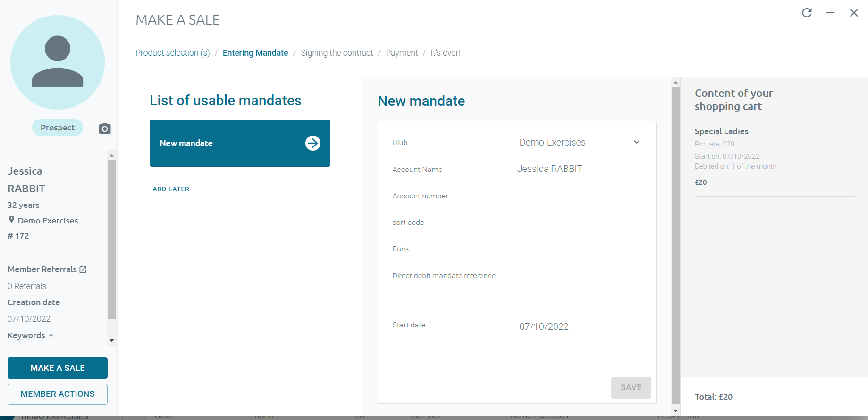Go to Product selection (s) step
Screen dimensions: 868x420
click(x=173, y=53)
